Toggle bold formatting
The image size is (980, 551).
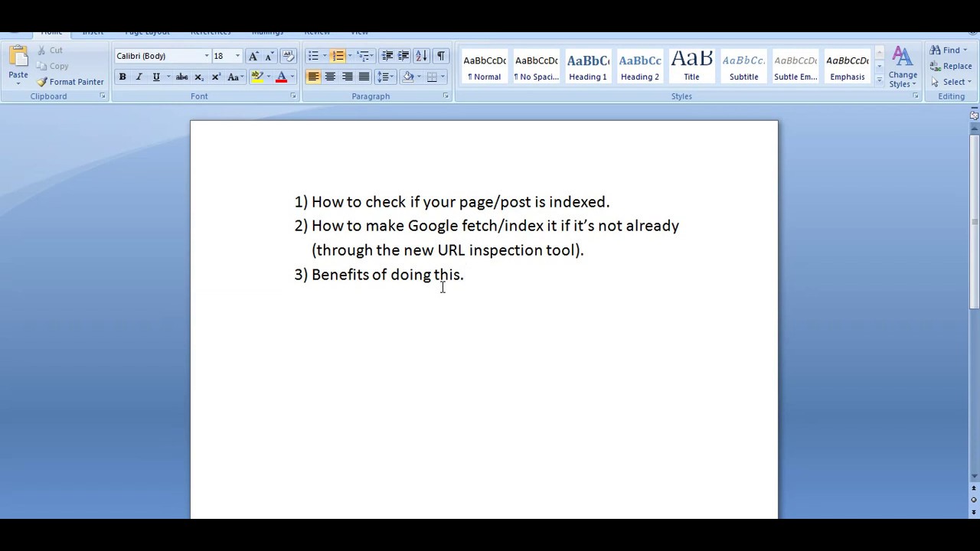click(x=122, y=77)
